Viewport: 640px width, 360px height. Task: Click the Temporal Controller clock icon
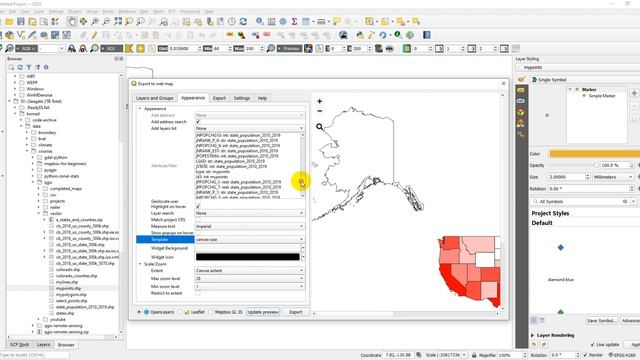(x=231, y=22)
